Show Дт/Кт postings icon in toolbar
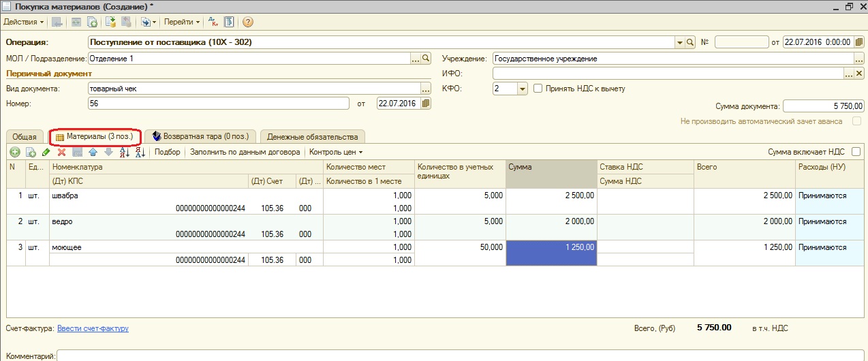This screenshot has height=361, width=868. tap(212, 22)
